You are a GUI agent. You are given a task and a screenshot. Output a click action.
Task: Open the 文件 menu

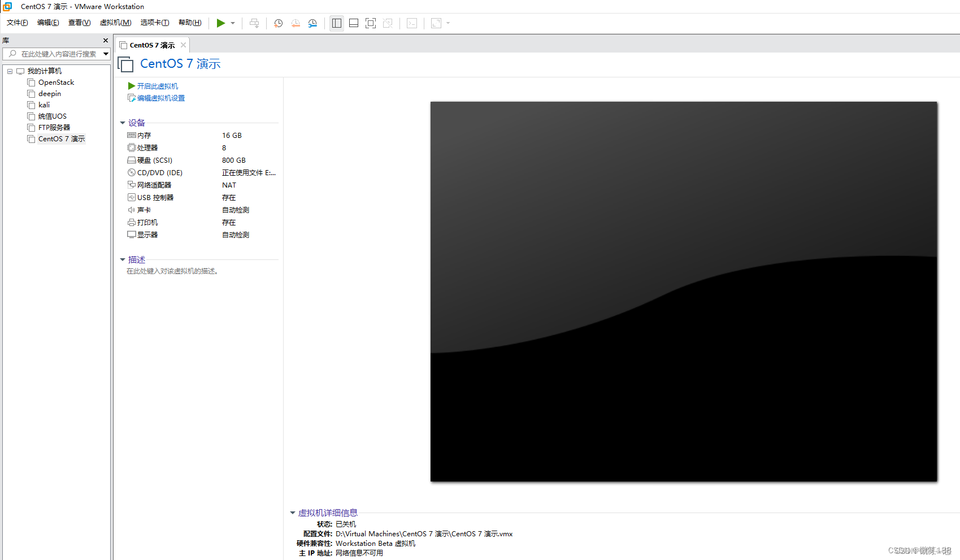click(17, 23)
